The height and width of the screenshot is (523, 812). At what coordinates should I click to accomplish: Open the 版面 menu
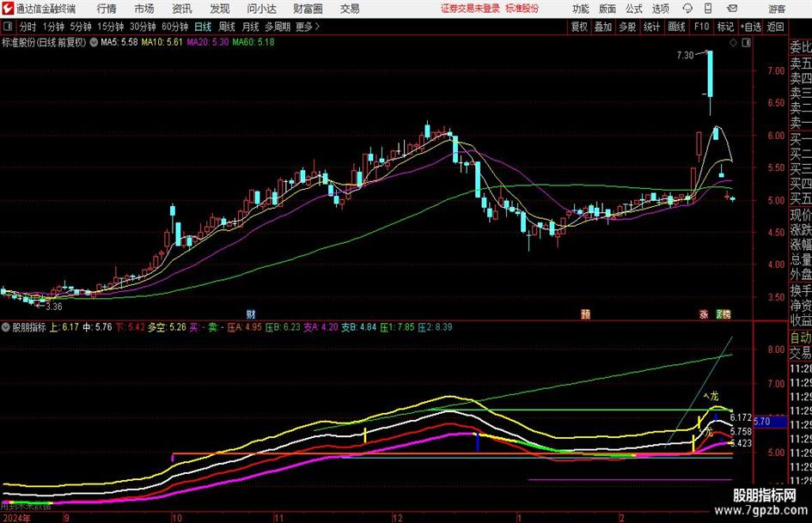click(x=607, y=9)
